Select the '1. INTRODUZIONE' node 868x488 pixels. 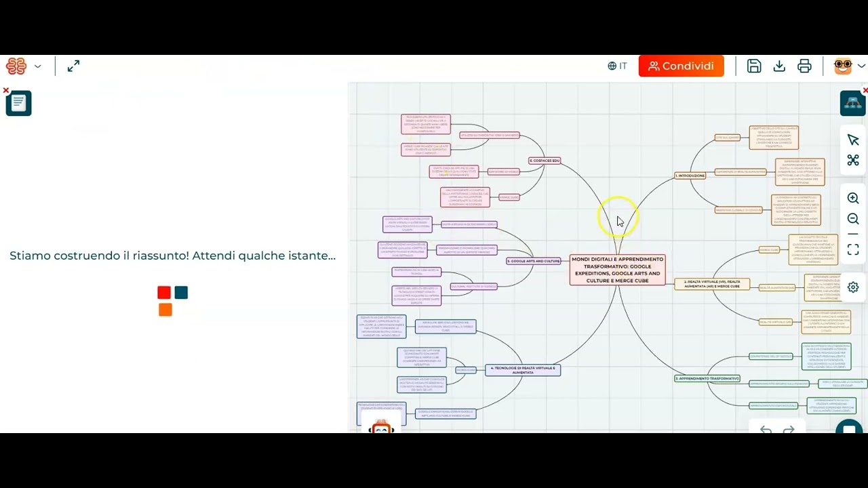pos(690,176)
